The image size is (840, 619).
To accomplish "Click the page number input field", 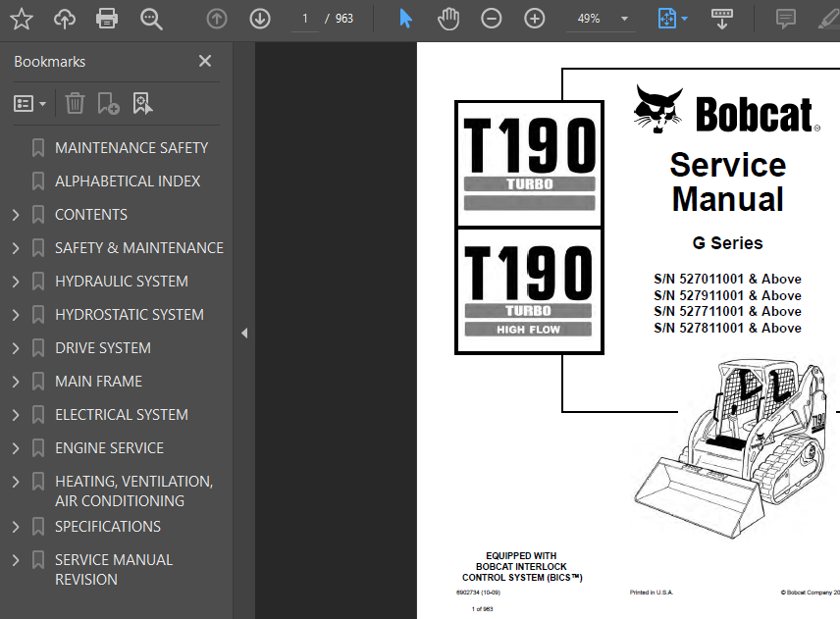I will tap(305, 19).
